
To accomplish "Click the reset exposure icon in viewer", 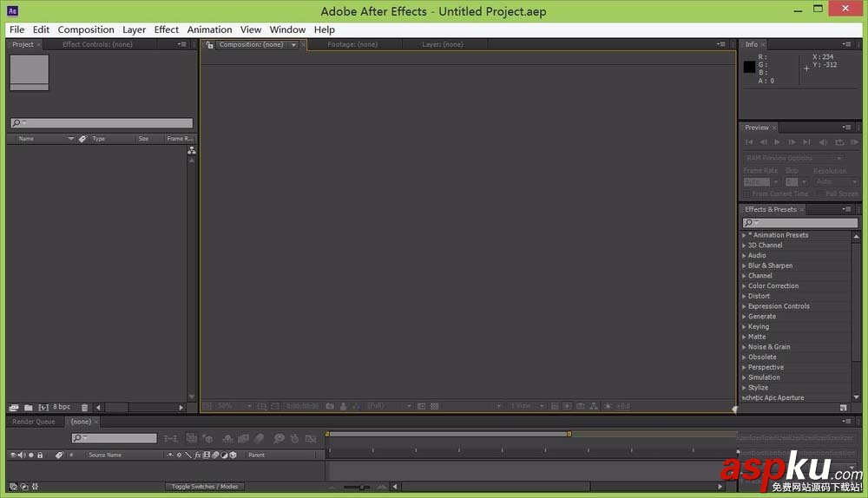I will click(608, 406).
